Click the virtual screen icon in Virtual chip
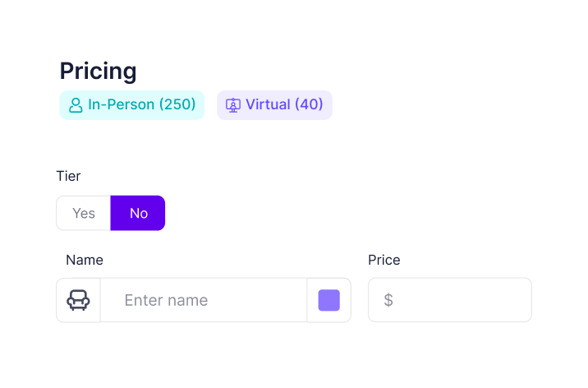This screenshot has width=588, height=388. coord(232,105)
